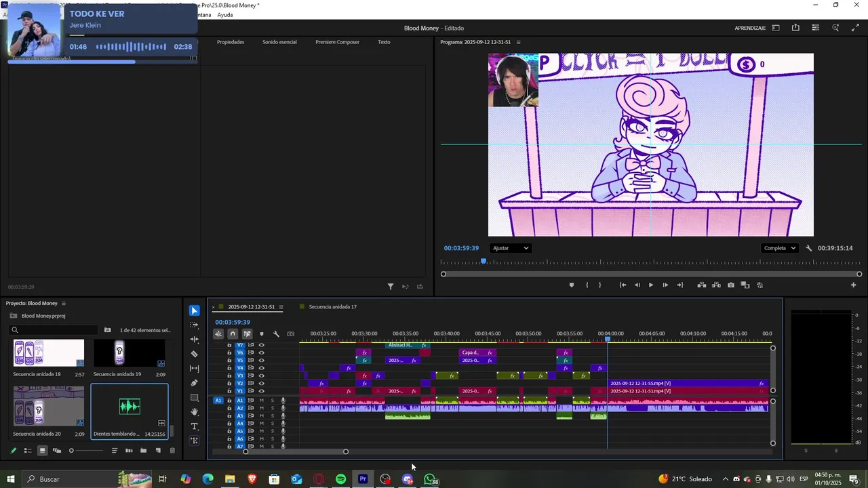The height and width of the screenshot is (488, 868).
Task: Open Program monitor settings wrench
Action: point(808,248)
